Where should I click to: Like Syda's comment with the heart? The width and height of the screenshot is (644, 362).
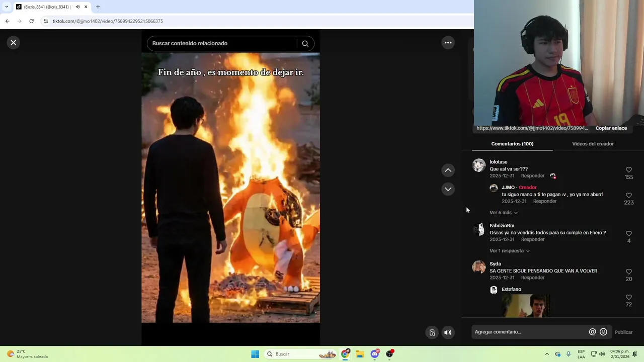coord(629,272)
